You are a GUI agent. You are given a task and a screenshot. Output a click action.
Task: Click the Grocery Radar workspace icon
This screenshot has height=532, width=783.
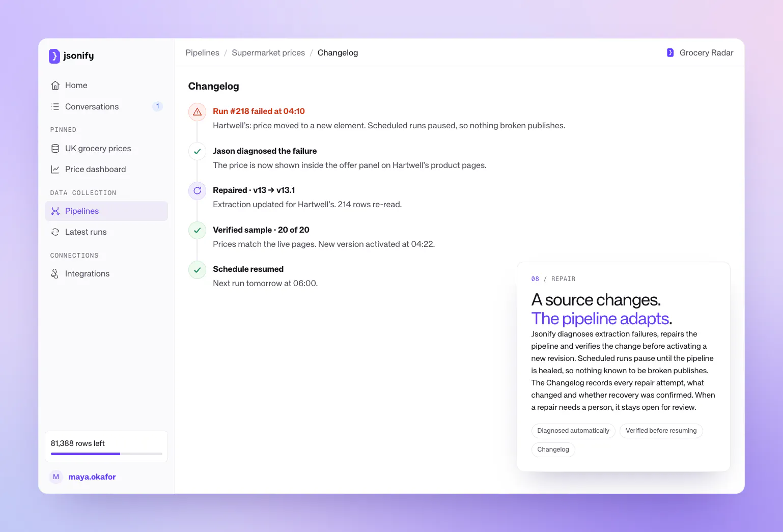pos(670,52)
